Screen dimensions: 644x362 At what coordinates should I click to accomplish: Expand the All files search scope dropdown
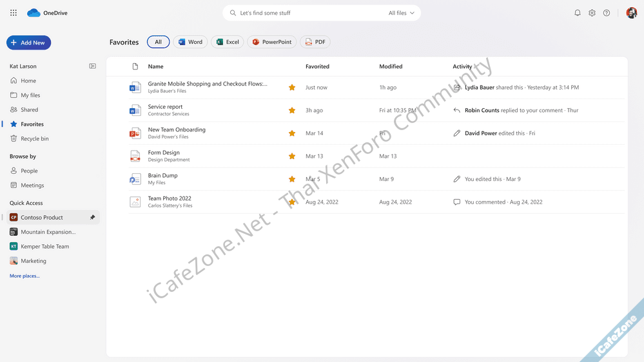coord(402,13)
